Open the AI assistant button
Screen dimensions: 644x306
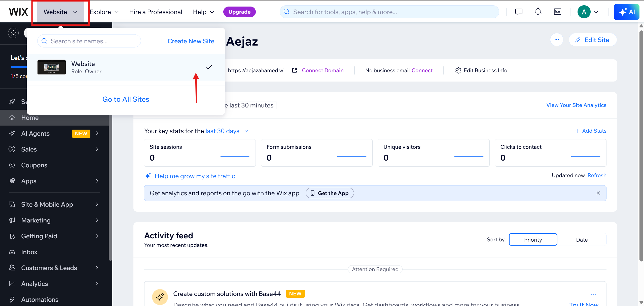[x=627, y=12]
